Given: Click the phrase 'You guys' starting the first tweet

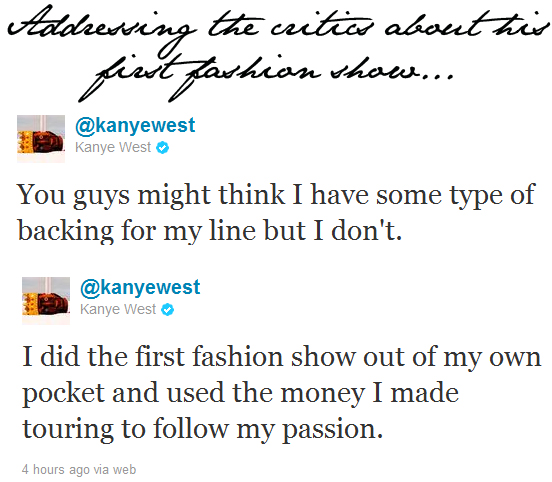Looking at the screenshot, I should (73, 195).
